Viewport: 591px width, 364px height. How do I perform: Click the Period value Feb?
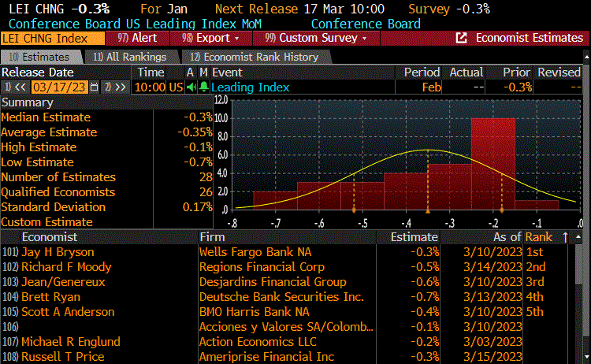point(432,87)
